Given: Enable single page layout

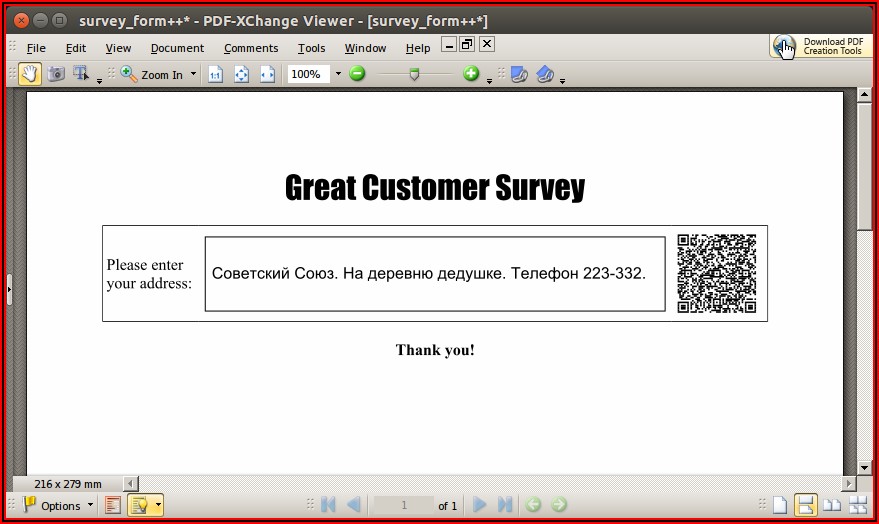Looking at the screenshot, I should 779,505.
